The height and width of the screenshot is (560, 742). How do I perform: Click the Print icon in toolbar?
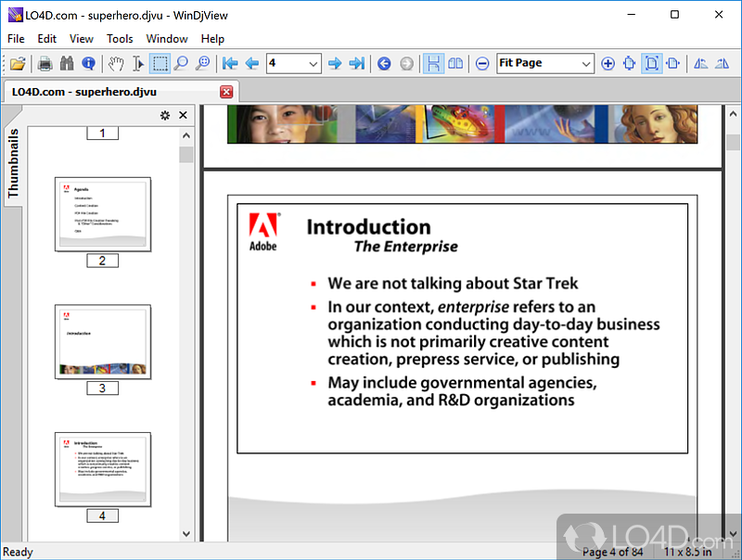click(45, 63)
